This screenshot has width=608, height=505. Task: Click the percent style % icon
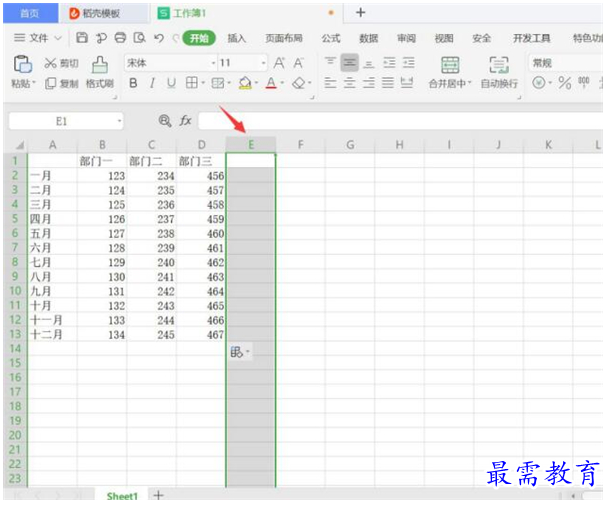pyautogui.click(x=565, y=83)
